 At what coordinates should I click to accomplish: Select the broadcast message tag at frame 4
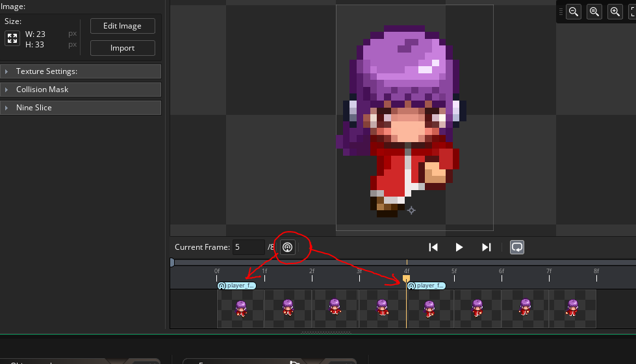(427, 285)
